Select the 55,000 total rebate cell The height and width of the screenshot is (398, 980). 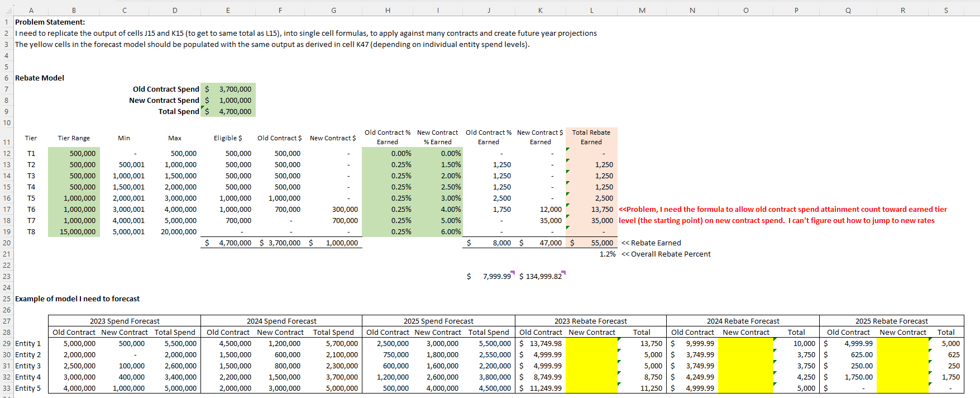point(592,243)
